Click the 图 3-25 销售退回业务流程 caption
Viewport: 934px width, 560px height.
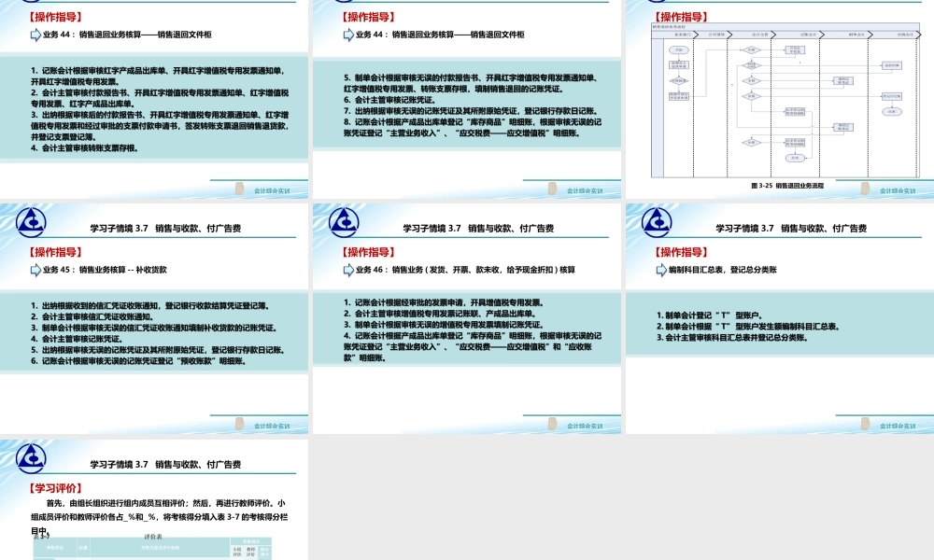[x=789, y=184]
